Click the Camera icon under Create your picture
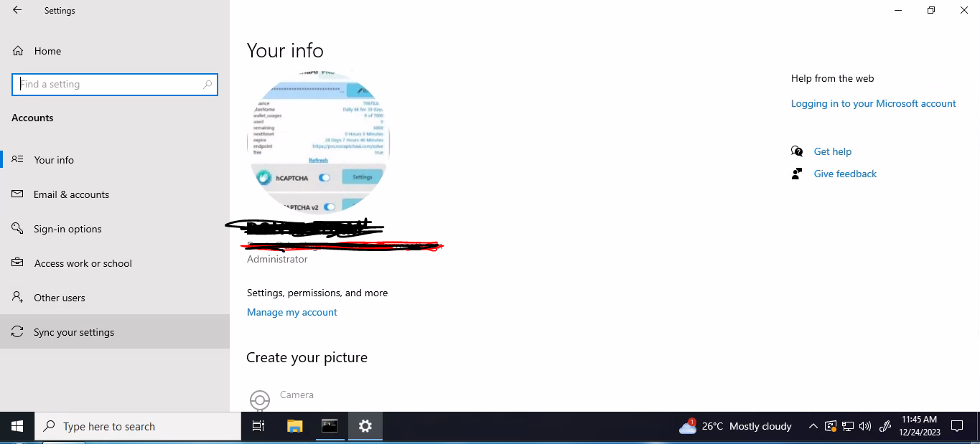The height and width of the screenshot is (444, 980). (259, 399)
